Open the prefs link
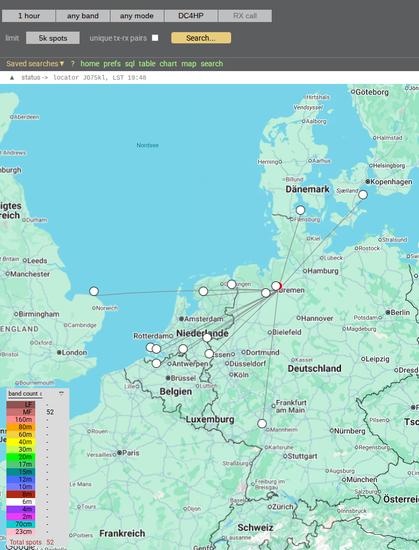The width and height of the screenshot is (419, 550). 112,64
